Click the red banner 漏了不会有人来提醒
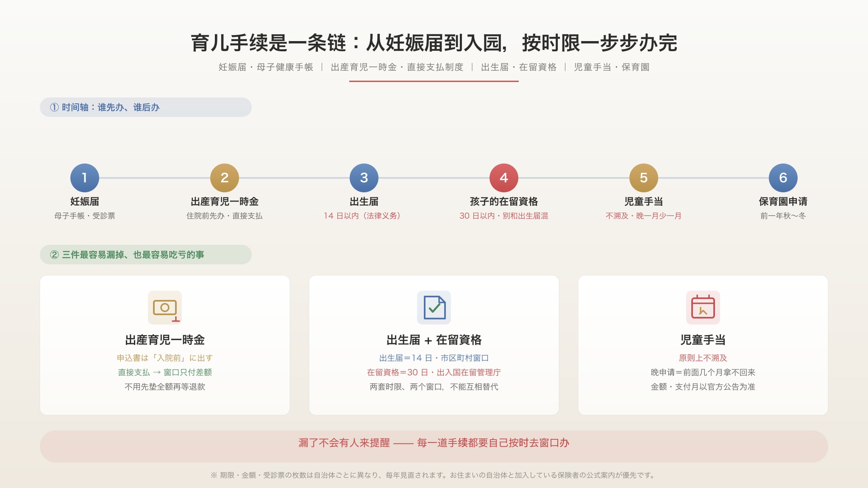The width and height of the screenshot is (868, 488). point(434,446)
